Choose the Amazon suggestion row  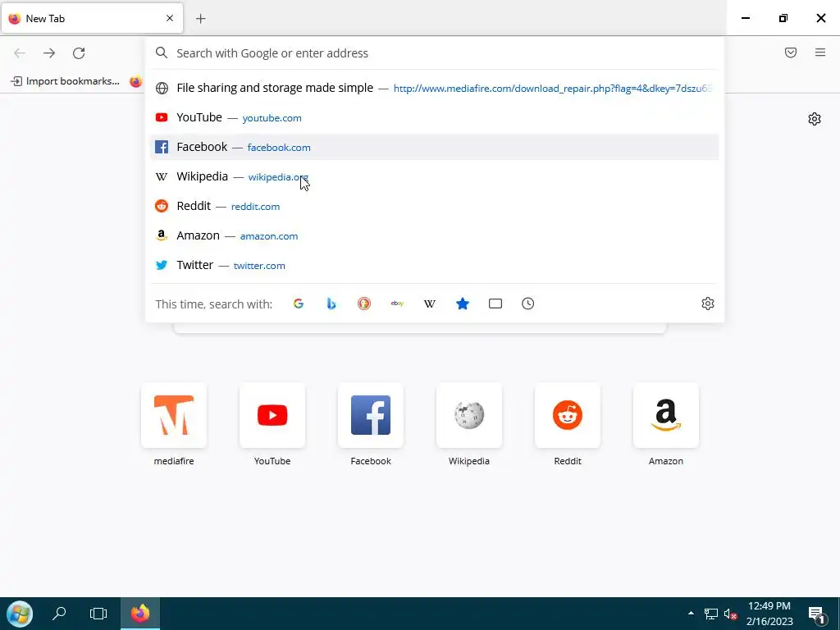(x=434, y=235)
